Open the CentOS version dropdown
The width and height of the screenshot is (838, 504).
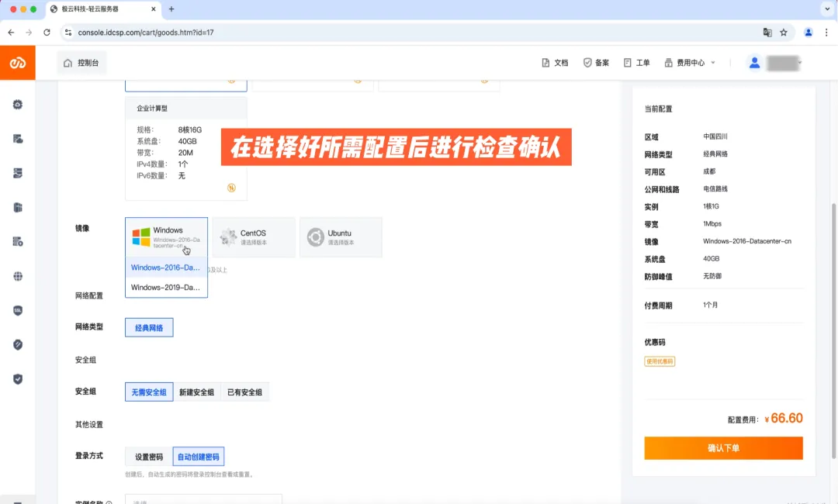point(254,237)
